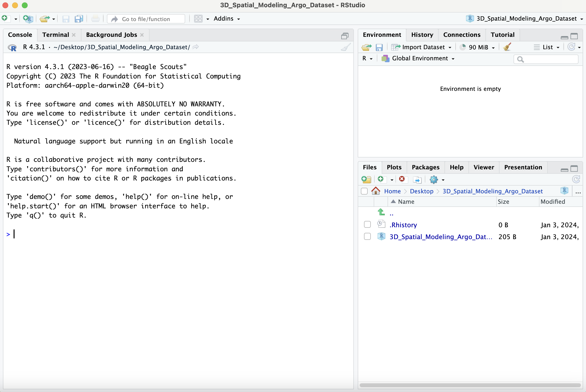
Task: Open the Presentation tab
Action: tap(523, 167)
